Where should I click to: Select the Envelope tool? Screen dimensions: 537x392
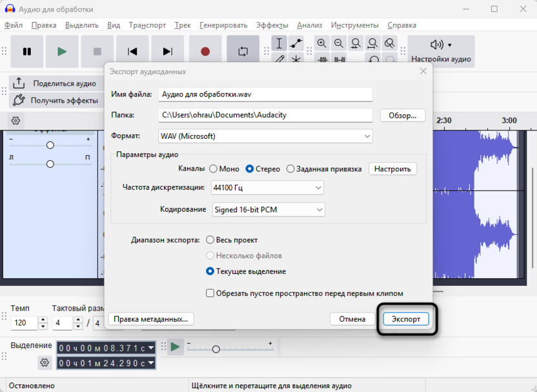[296, 43]
